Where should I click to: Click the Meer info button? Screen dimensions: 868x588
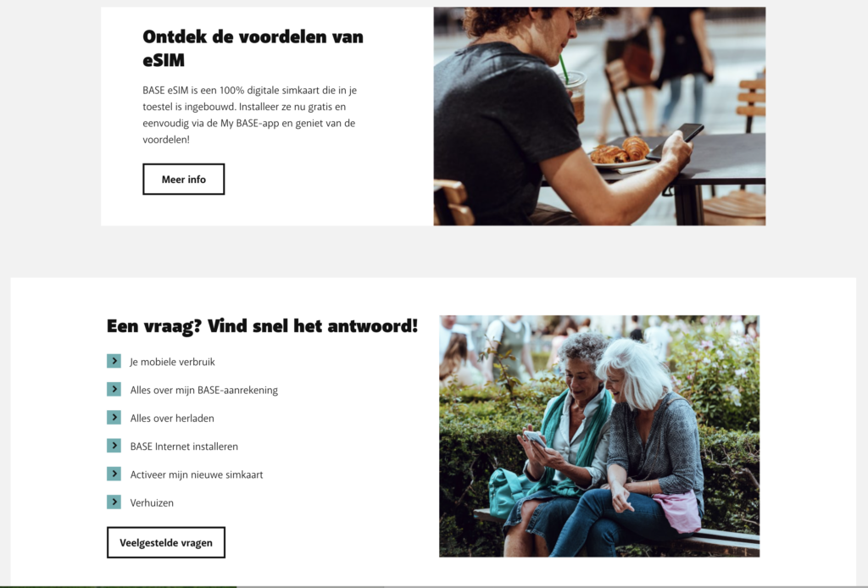(x=184, y=180)
